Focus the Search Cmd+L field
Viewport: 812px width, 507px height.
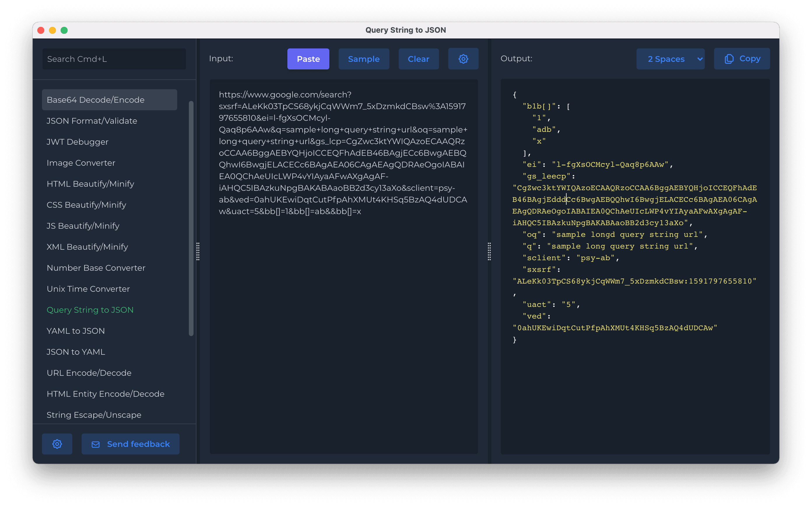tap(114, 59)
